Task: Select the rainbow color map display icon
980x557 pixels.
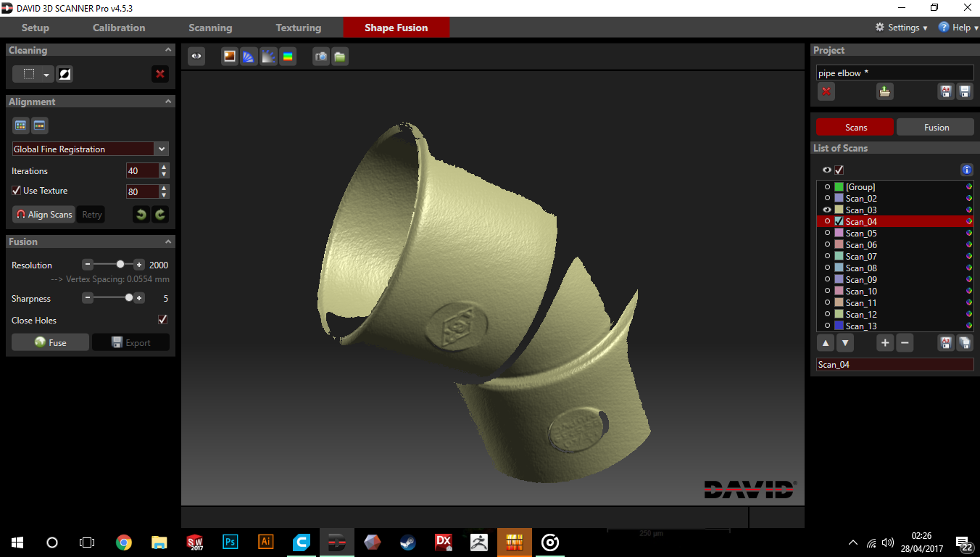Action: (288, 57)
